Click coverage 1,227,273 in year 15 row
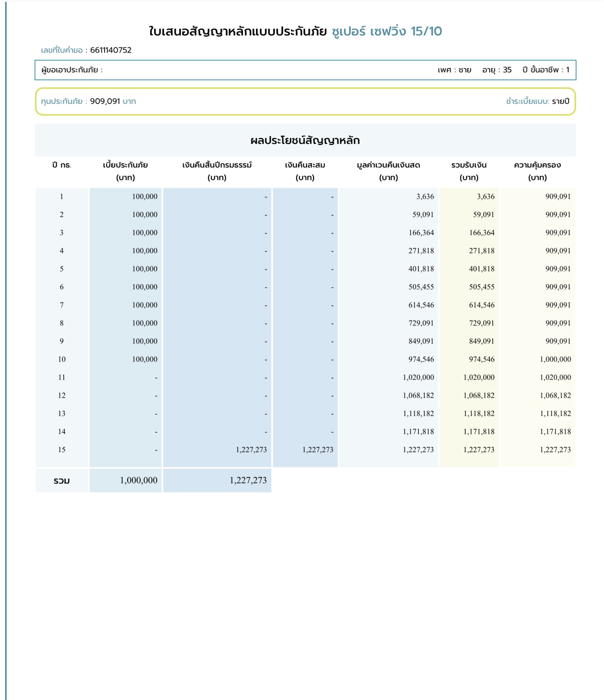 (x=555, y=450)
